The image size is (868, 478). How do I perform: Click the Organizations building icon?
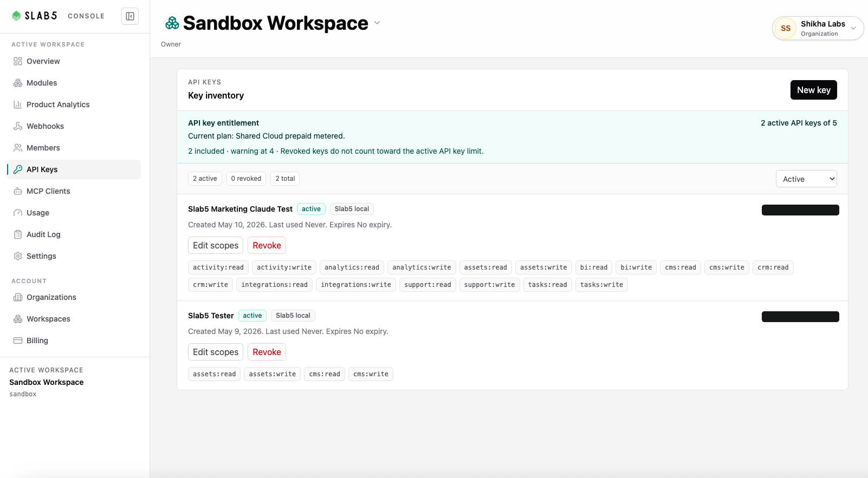[18, 297]
